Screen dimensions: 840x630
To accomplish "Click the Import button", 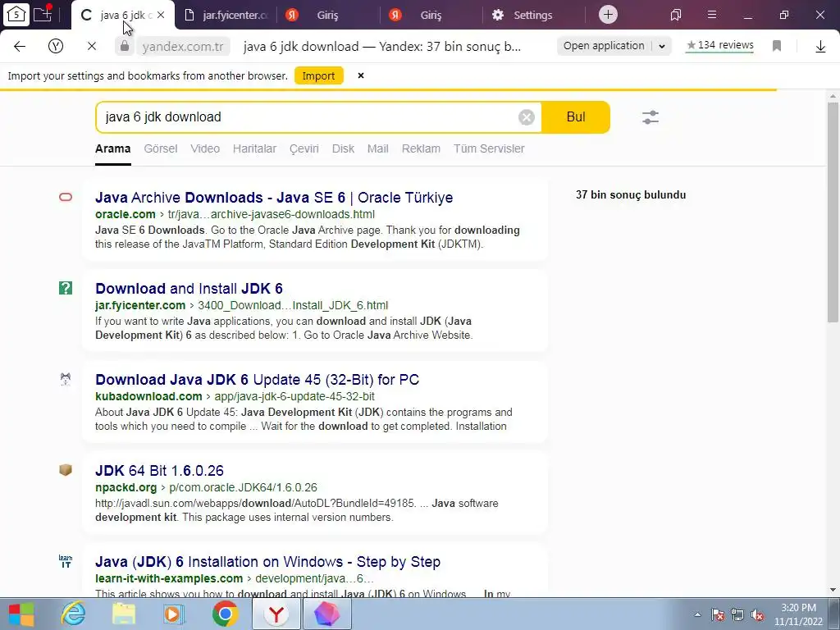I will pos(319,75).
